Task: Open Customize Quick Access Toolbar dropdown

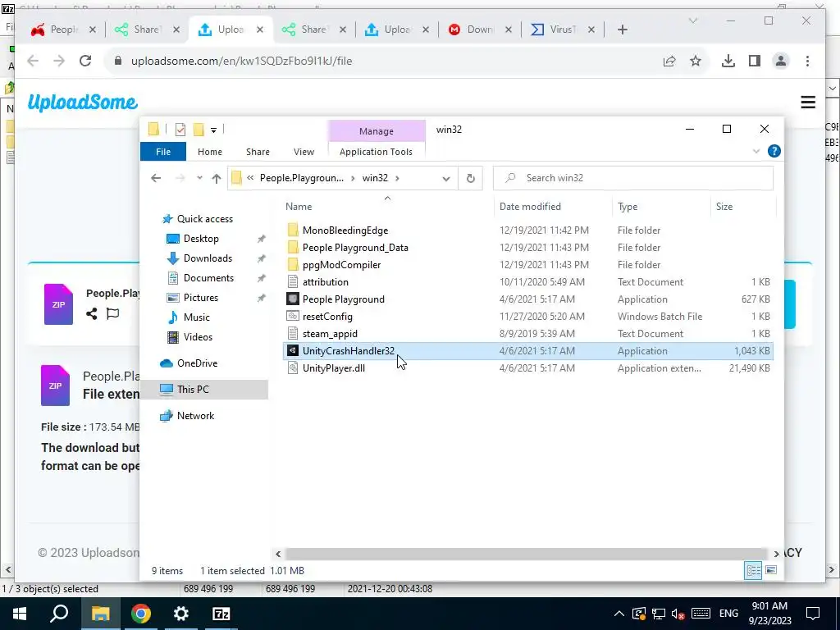Action: click(213, 130)
